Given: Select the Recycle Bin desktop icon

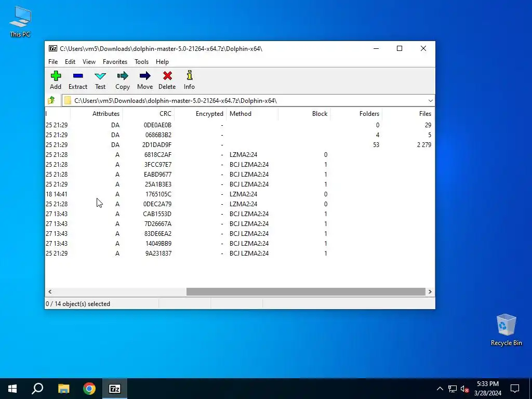Looking at the screenshot, I should [x=506, y=330].
